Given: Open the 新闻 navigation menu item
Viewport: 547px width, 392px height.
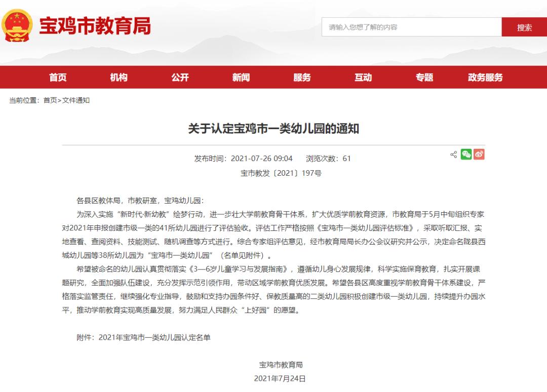Looking at the screenshot, I should tap(241, 77).
